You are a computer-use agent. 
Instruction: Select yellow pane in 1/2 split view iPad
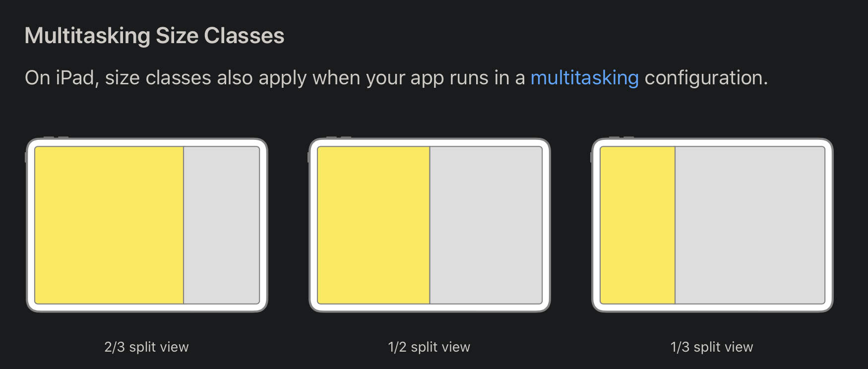click(x=373, y=225)
